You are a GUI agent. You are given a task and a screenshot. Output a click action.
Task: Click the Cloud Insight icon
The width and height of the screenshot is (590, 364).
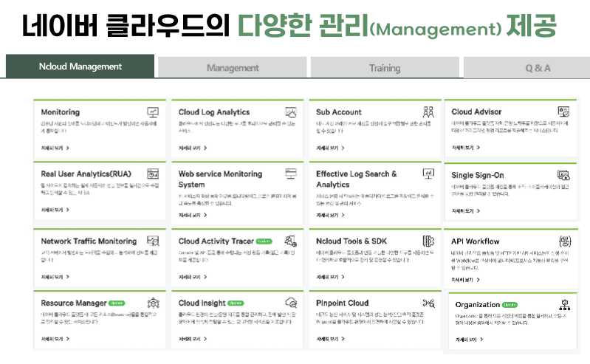pos(291,303)
